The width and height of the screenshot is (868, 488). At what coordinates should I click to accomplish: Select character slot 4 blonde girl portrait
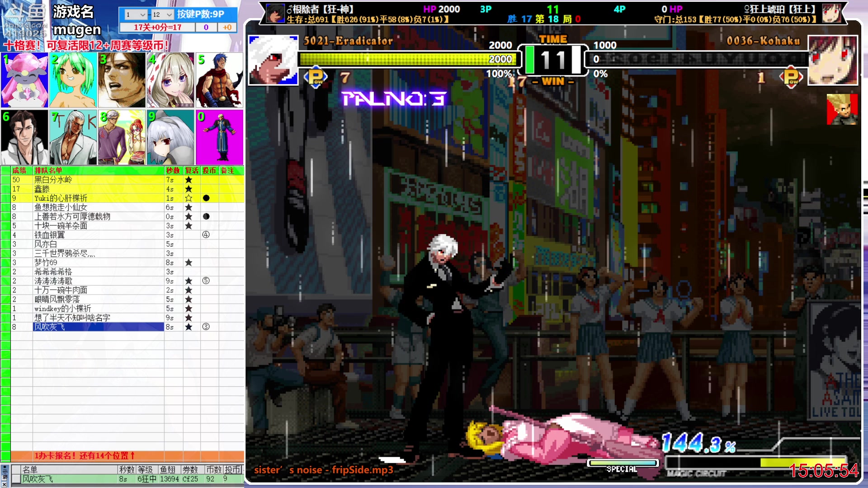[170, 80]
